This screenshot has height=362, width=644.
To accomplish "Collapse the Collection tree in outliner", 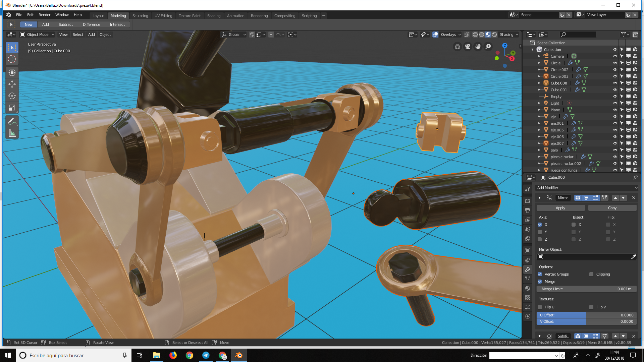I will click(x=532, y=50).
